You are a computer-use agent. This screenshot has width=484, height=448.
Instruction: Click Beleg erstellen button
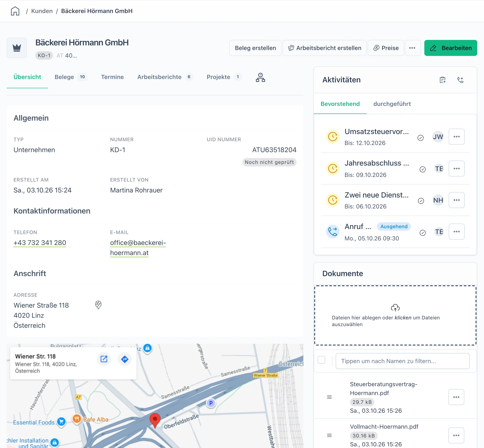pyautogui.click(x=255, y=48)
